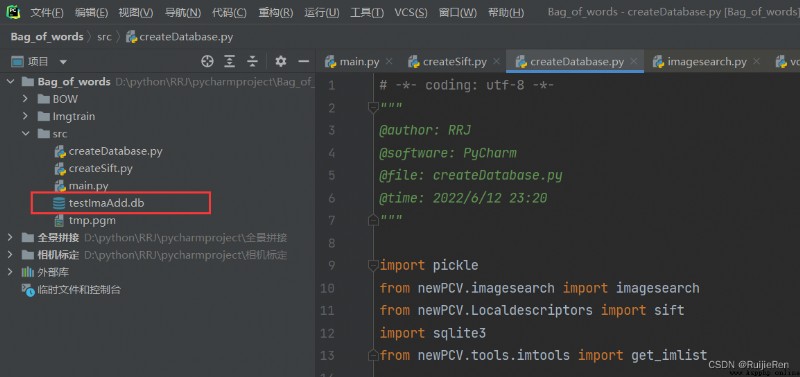Click the expand all icon in project panel
800x377 pixels.
tap(230, 62)
